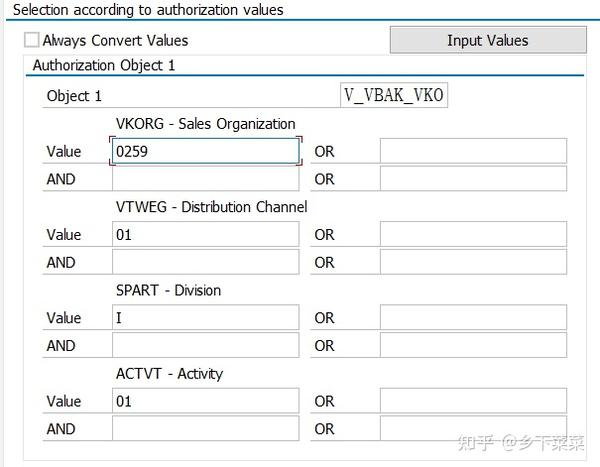Click the Division AND row OR field
This screenshot has width=600, height=467.
pos(473,345)
